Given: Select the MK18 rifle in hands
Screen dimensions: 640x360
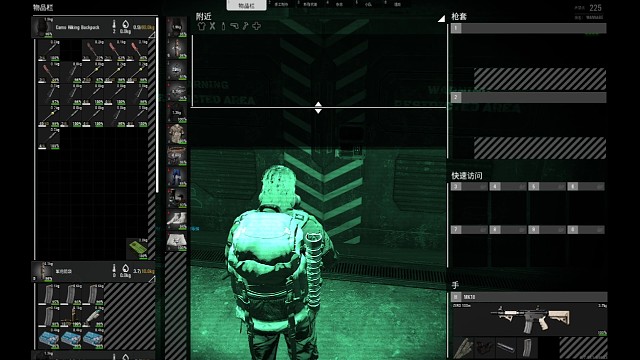Looking at the screenshot, I should pos(530,319).
